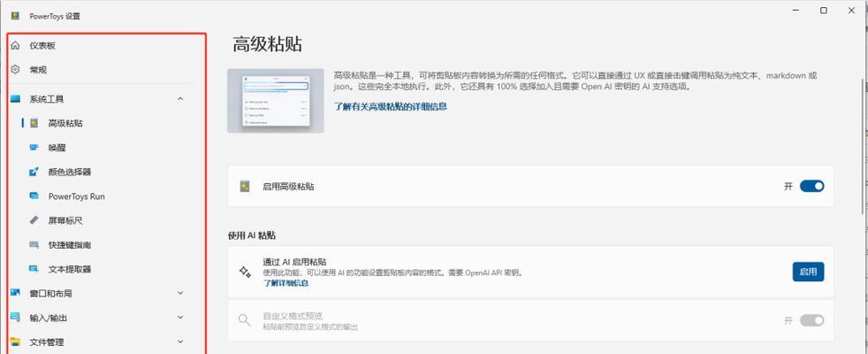Click the 文件管理 folder icon
This screenshot has height=354, width=868.
pos(16,342)
